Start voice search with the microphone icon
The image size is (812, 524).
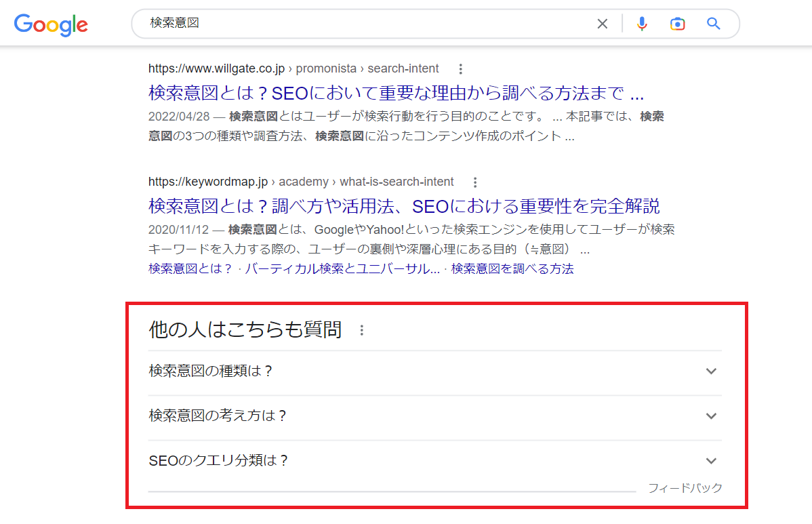641,24
